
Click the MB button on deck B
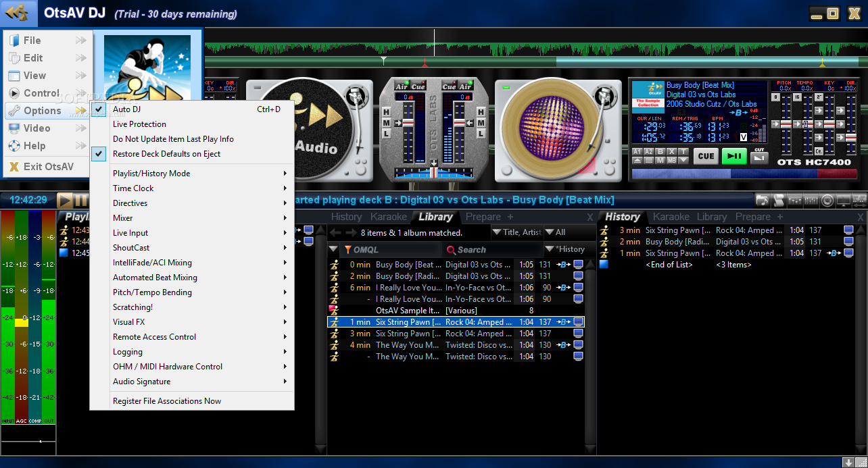coord(672,160)
